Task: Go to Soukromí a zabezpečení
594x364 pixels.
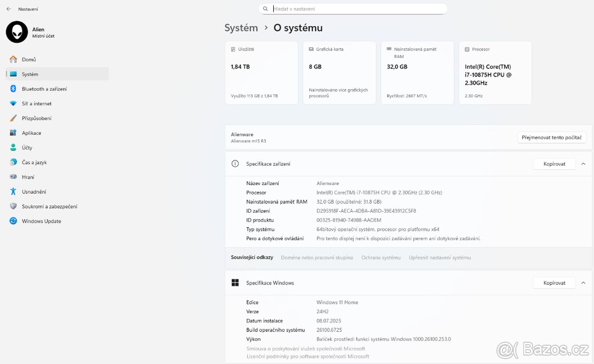Action: click(x=49, y=206)
